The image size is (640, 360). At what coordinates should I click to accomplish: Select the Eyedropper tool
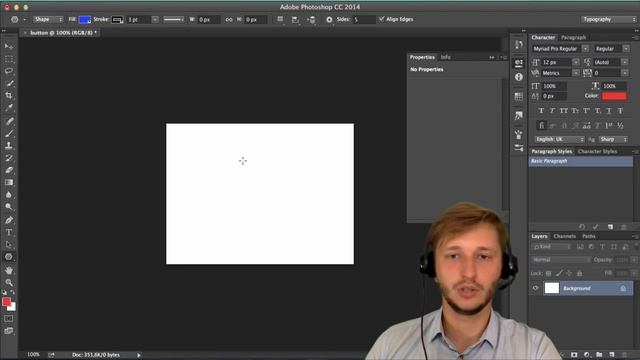pos(9,108)
